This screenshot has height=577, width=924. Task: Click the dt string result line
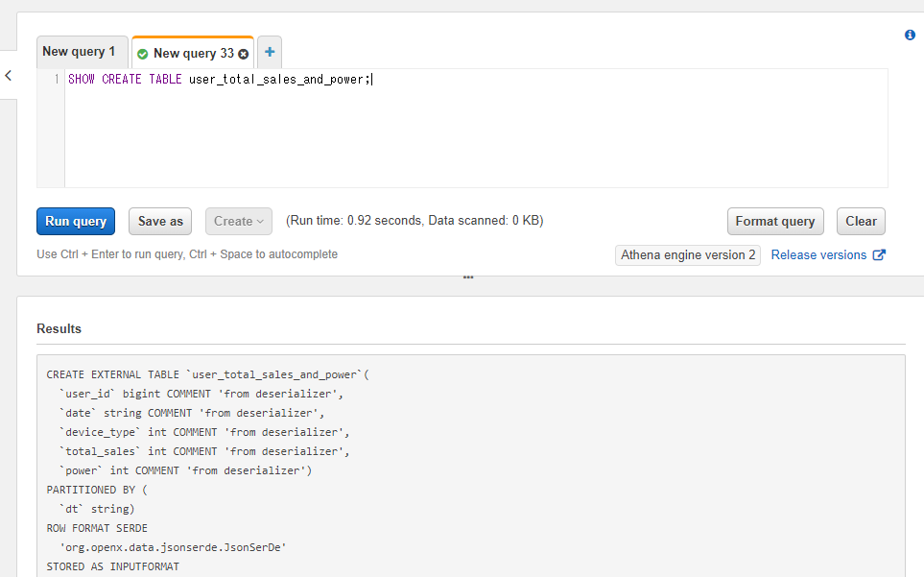pos(97,509)
